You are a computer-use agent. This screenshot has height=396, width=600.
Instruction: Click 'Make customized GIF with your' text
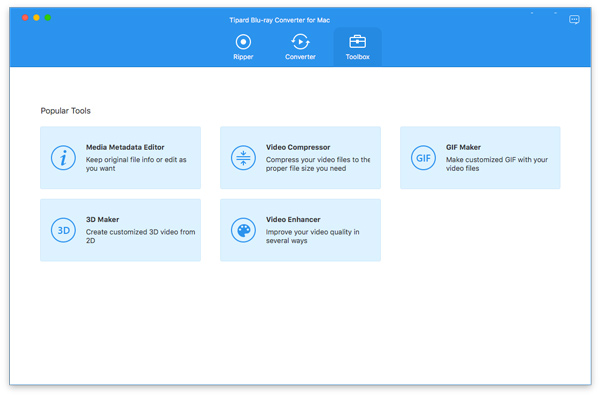click(x=497, y=160)
